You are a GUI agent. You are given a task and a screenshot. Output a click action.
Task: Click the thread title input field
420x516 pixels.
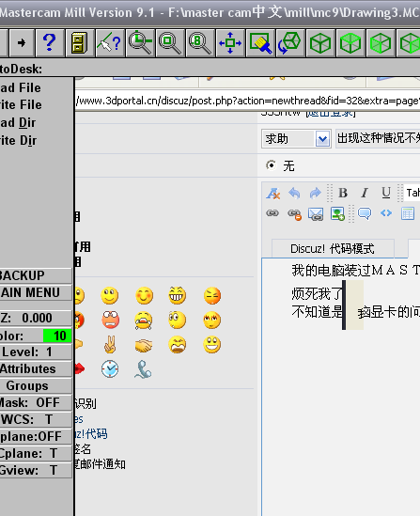click(x=378, y=138)
